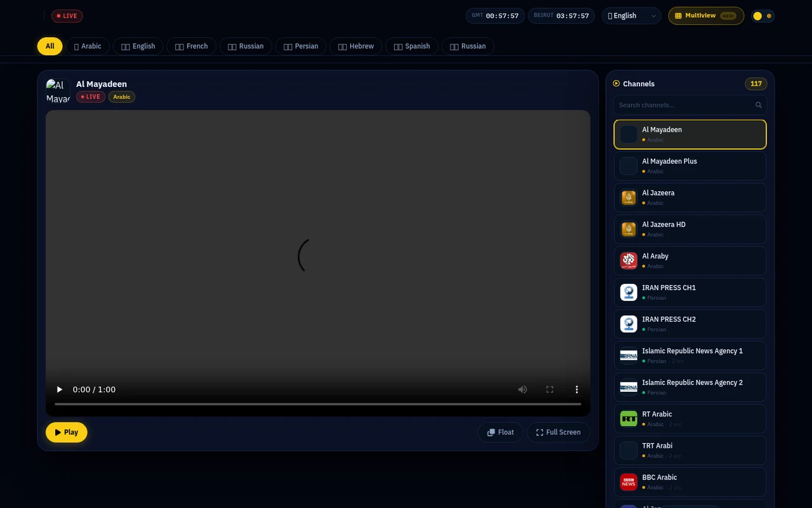Click the IRAN PRESS CH2 logo

pyautogui.click(x=629, y=324)
